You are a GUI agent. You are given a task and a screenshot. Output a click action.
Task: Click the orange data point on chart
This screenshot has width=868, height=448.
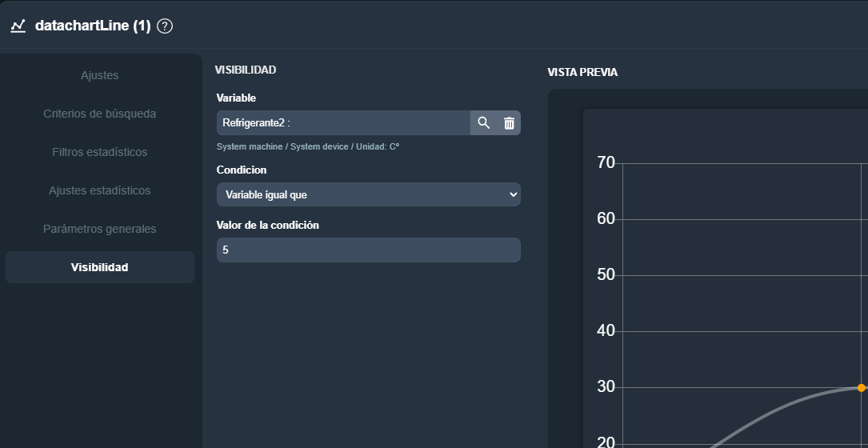(x=861, y=388)
